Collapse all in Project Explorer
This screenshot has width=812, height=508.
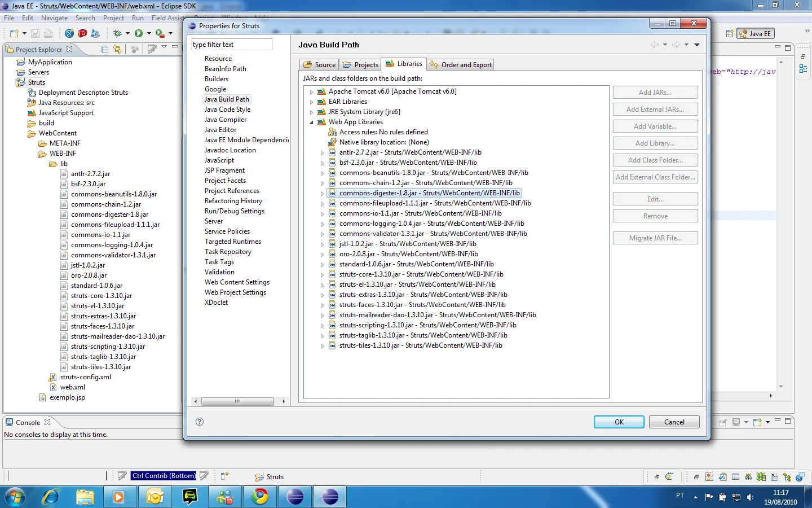(x=105, y=49)
